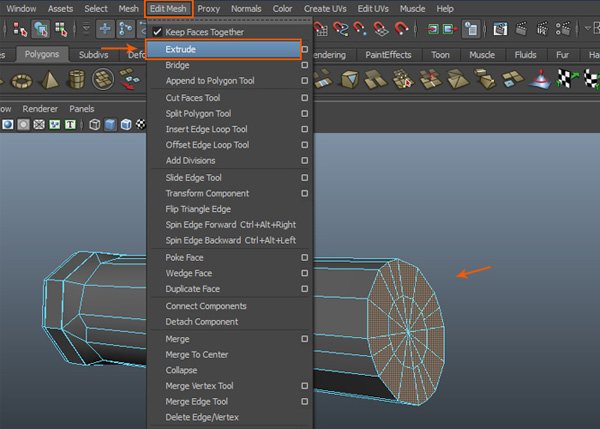This screenshot has height=429, width=600.
Task: Open the Renderer panel menu
Action: 40,109
